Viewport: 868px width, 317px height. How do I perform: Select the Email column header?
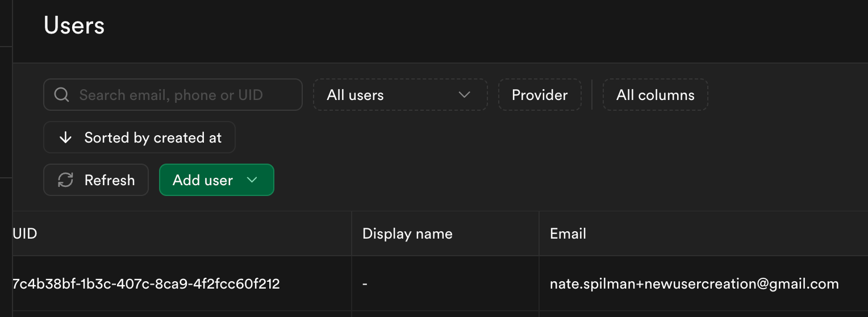(703, 233)
